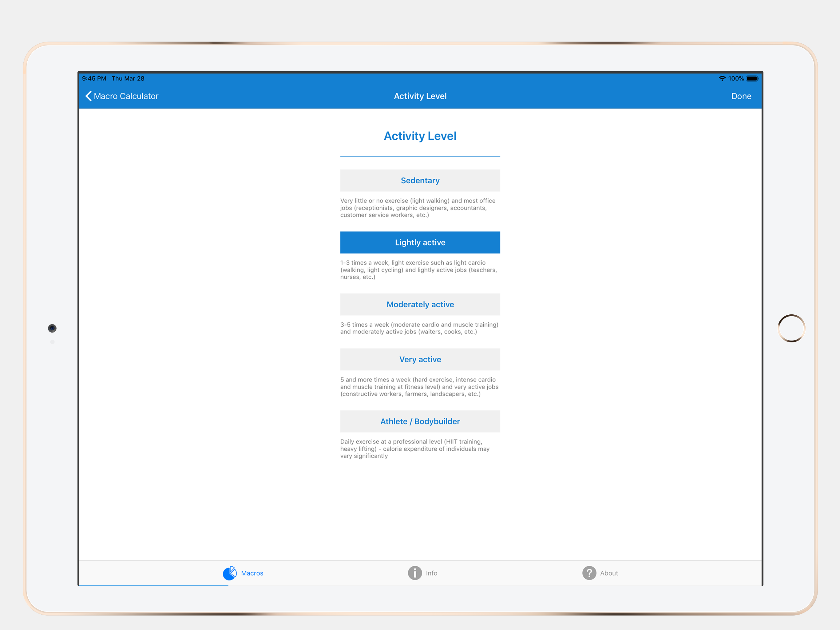Select the Lightly active option
Screen dimensions: 840x630
(420, 242)
